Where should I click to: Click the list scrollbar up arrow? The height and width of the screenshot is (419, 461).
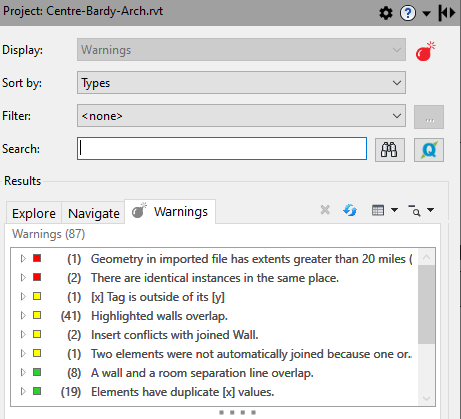pyautogui.click(x=426, y=257)
